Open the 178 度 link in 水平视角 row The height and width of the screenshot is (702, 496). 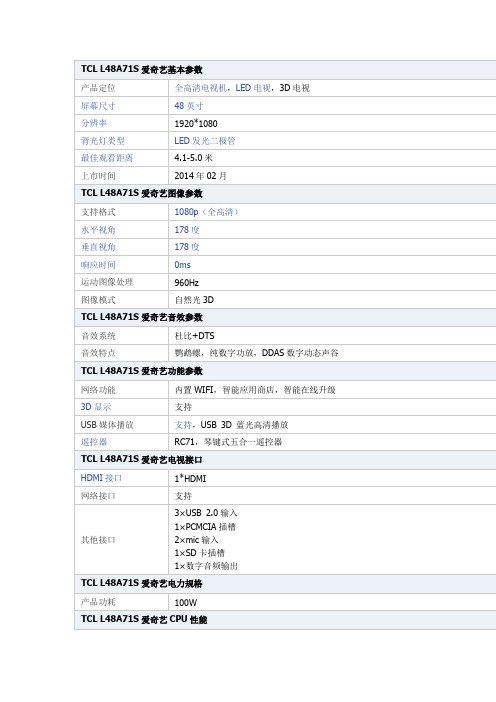point(187,230)
